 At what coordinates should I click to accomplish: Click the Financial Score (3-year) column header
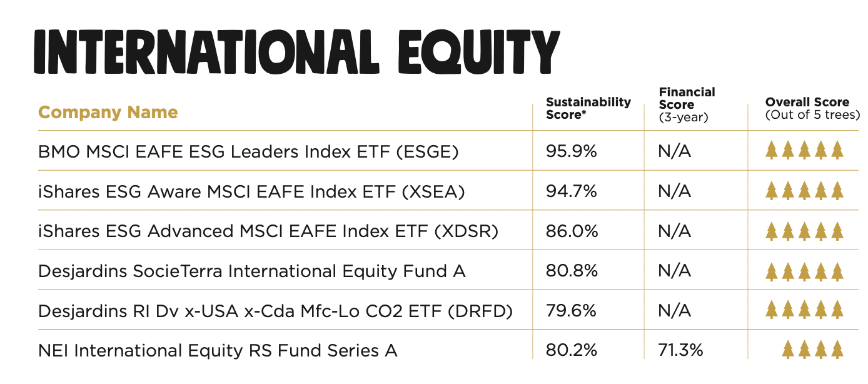point(687,105)
